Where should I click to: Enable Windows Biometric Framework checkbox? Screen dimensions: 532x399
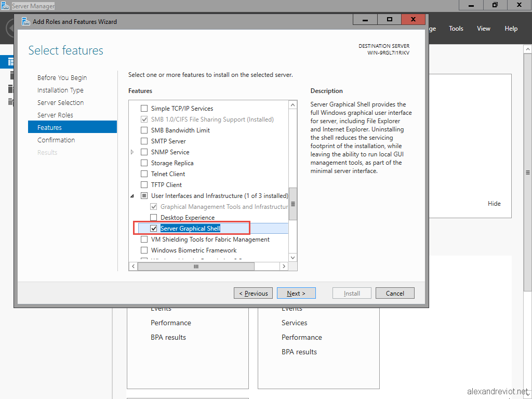[x=144, y=250]
